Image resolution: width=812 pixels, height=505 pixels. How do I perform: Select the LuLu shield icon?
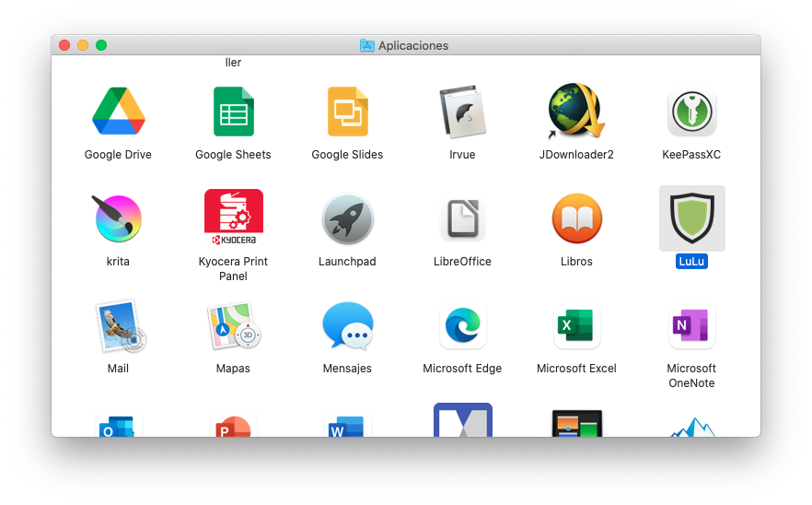692,218
